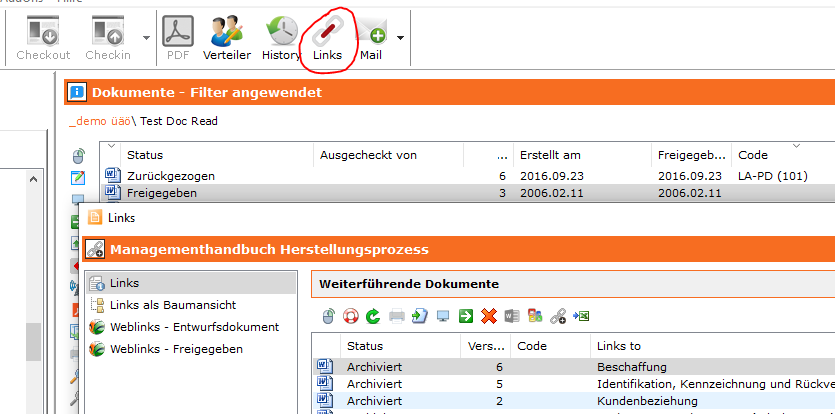Click the Word icon of the Kundenbeziehung row
Viewport: 835px width, 414px height.
click(325, 400)
